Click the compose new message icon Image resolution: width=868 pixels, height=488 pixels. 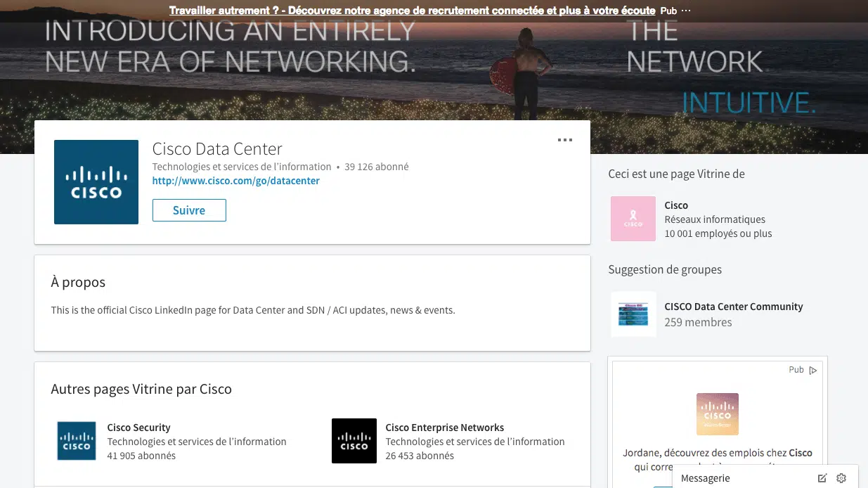[822, 478]
